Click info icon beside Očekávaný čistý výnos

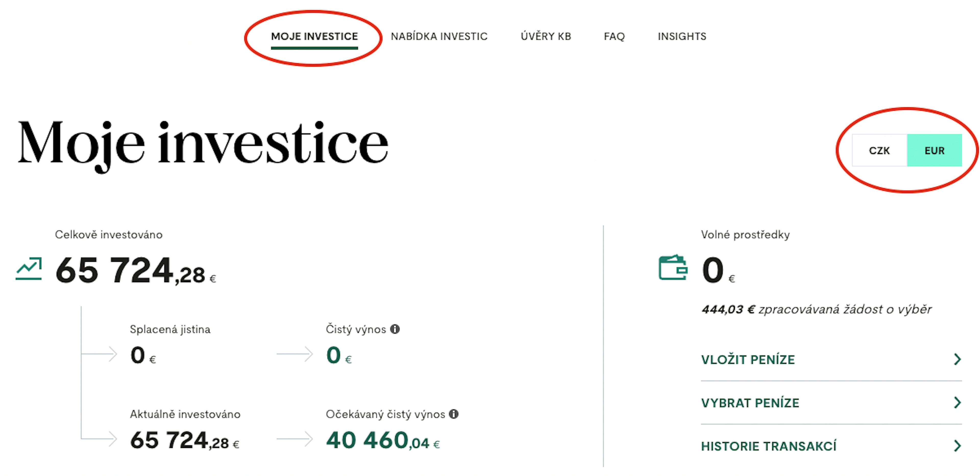tap(454, 414)
